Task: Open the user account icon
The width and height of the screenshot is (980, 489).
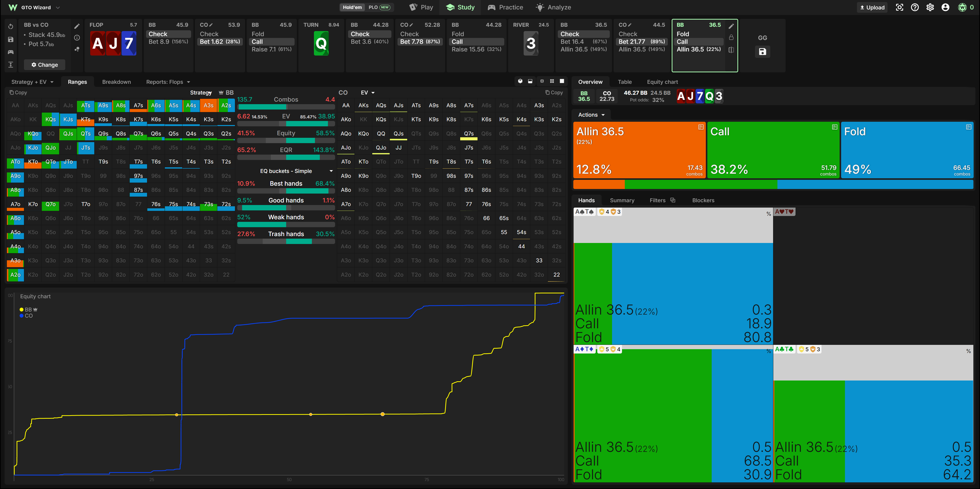Action: coord(945,7)
